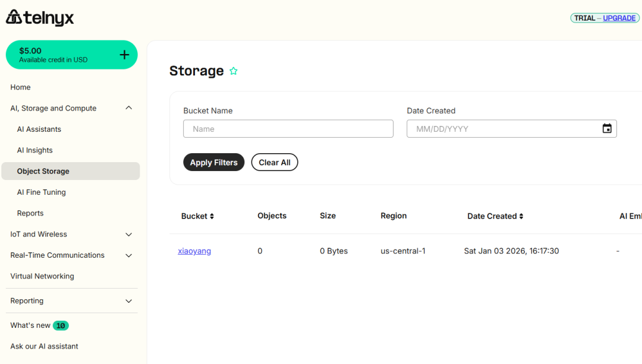Sort by Date Created column arrows

521,216
